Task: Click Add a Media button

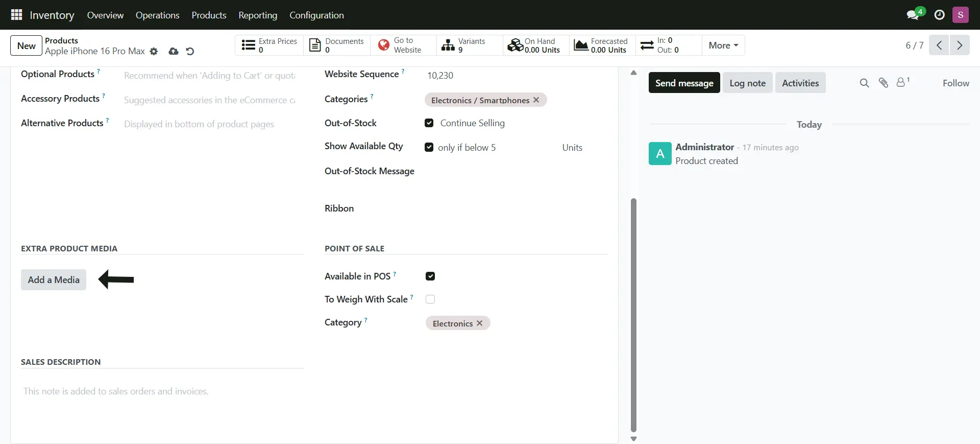Action: click(54, 279)
